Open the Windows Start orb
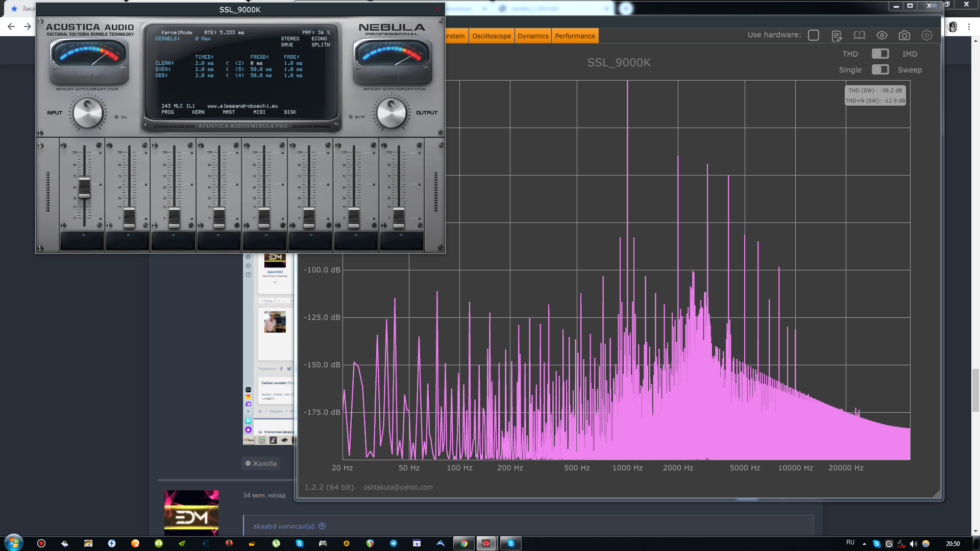This screenshot has height=551, width=980. click(x=14, y=543)
